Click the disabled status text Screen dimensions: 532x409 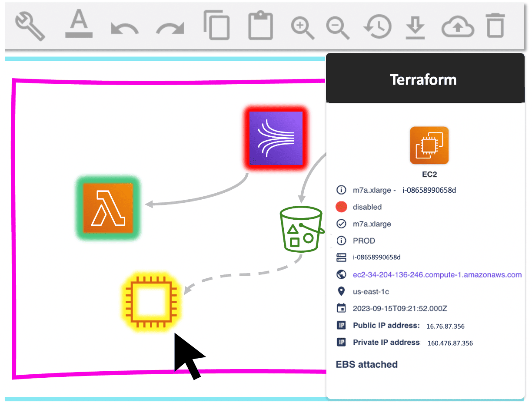click(367, 207)
